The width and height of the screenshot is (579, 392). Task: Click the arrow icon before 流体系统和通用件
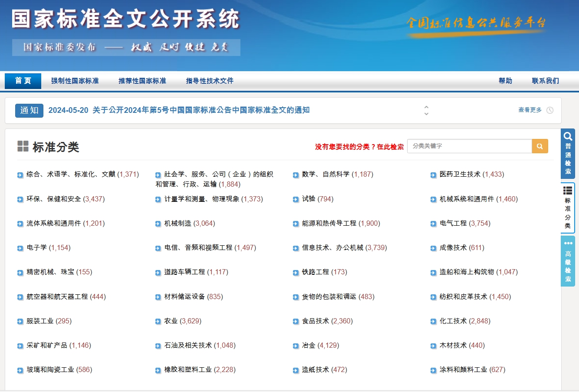pyautogui.click(x=20, y=224)
